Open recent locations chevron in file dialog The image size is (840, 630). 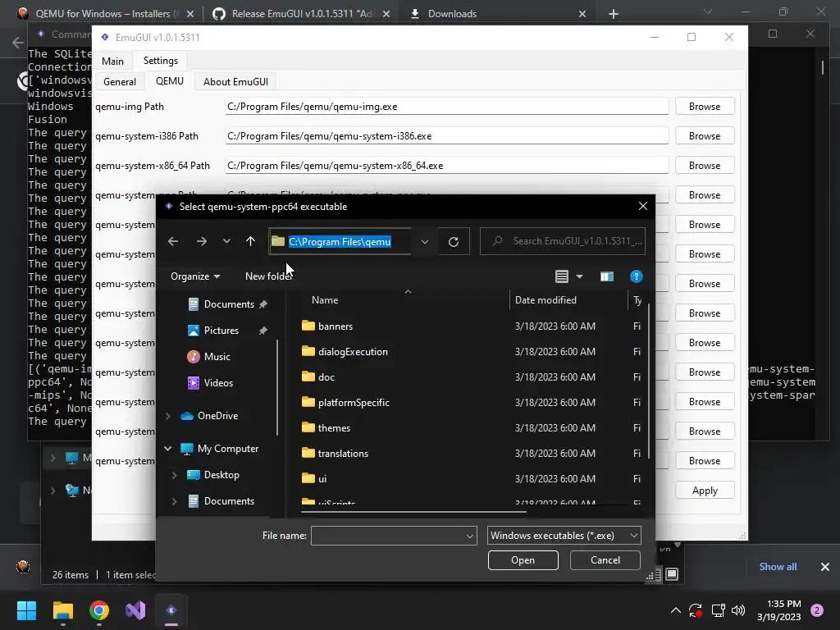226,242
